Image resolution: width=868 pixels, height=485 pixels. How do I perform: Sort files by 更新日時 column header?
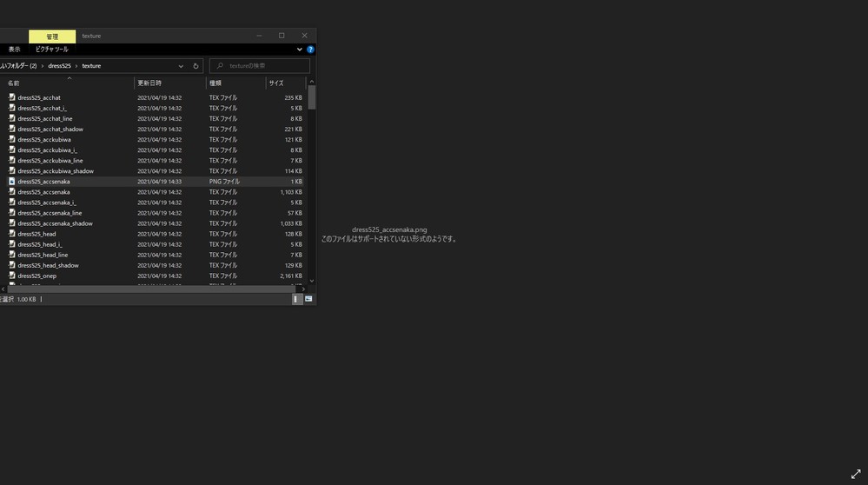[148, 83]
